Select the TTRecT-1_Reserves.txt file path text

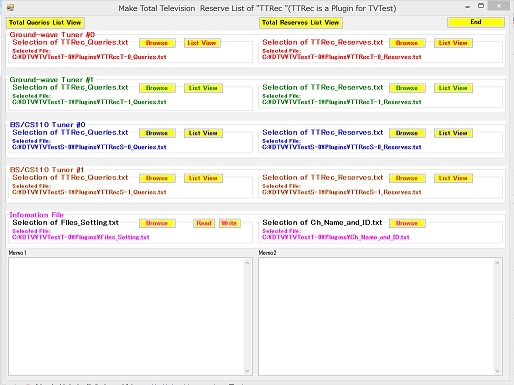point(342,102)
